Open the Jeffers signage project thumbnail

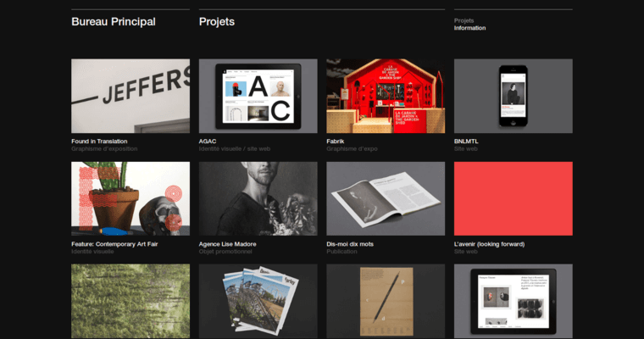point(130,96)
